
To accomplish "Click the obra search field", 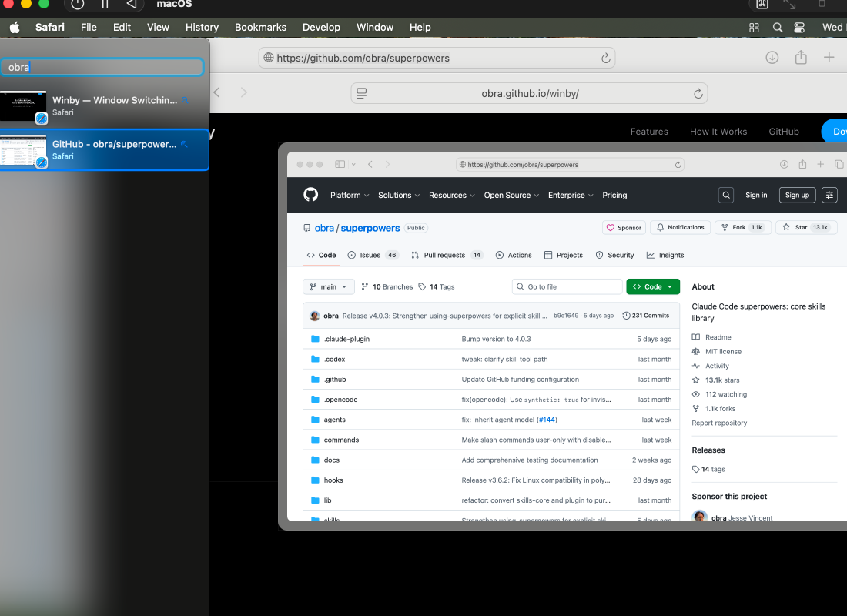I will click(102, 67).
